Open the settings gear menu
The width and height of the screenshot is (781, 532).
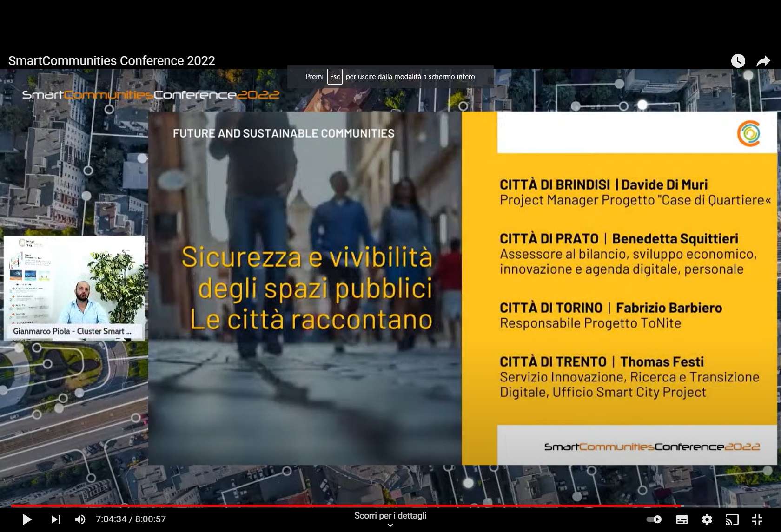pos(707,519)
